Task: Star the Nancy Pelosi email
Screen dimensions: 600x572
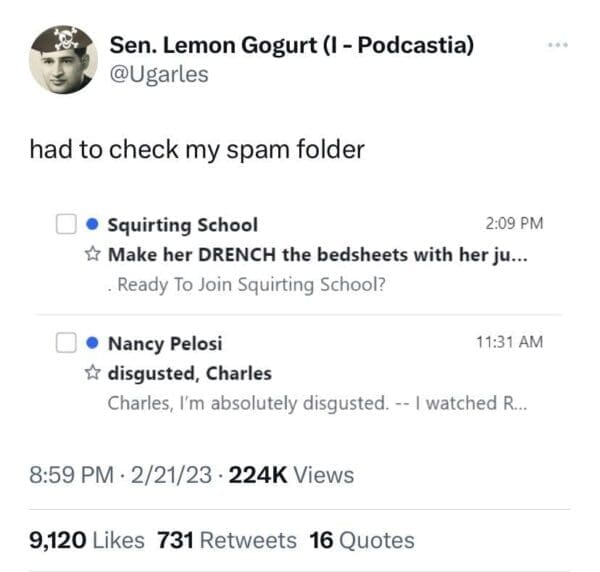Action: (x=93, y=373)
